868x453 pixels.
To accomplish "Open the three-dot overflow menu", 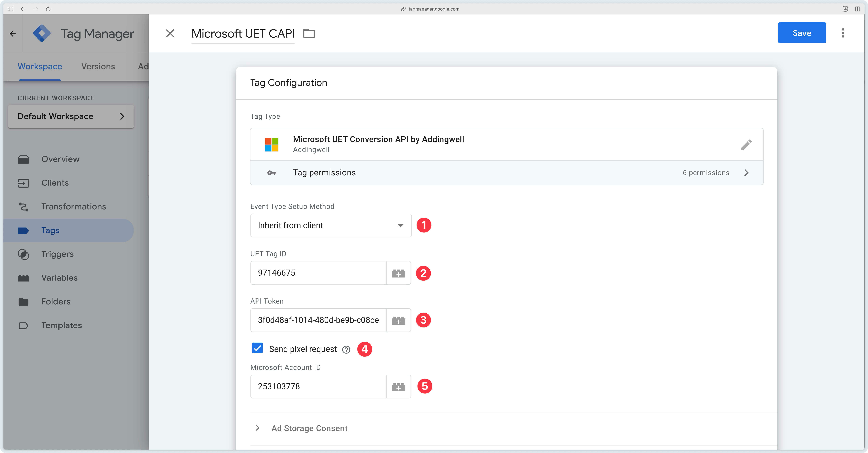I will pos(843,33).
